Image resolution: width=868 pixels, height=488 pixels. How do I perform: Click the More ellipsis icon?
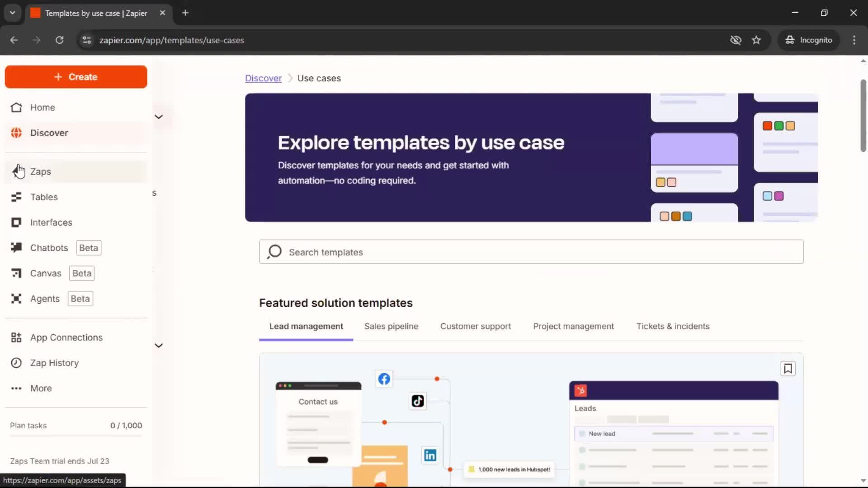[16, 388]
